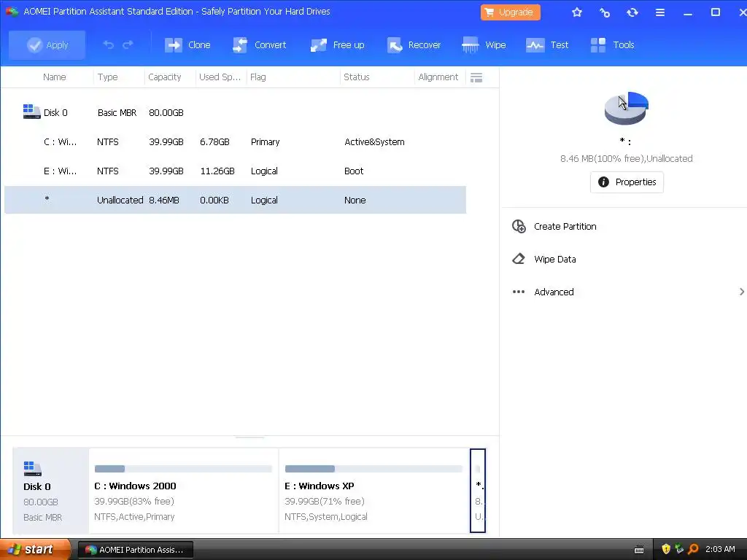The image size is (747, 560).
Task: Open the Clone menu
Action: (187, 44)
